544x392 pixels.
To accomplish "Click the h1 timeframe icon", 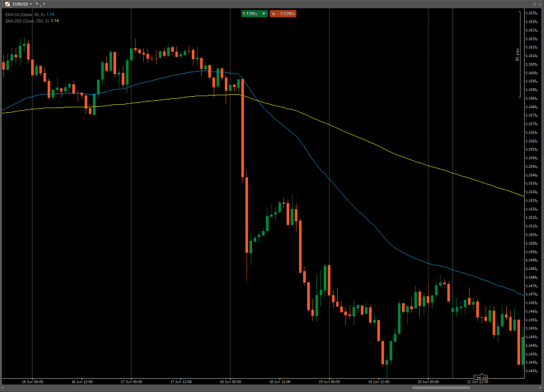I will click(x=38, y=4).
